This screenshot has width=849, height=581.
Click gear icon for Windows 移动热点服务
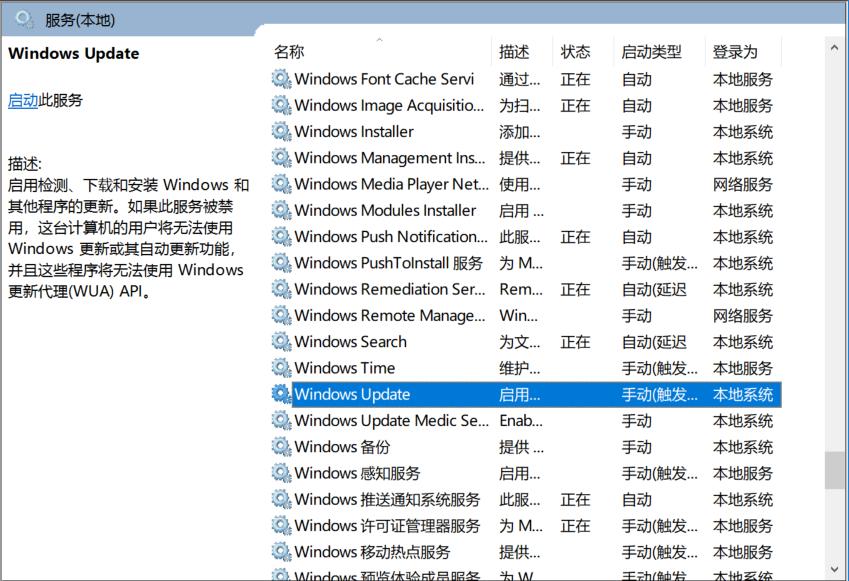click(282, 552)
